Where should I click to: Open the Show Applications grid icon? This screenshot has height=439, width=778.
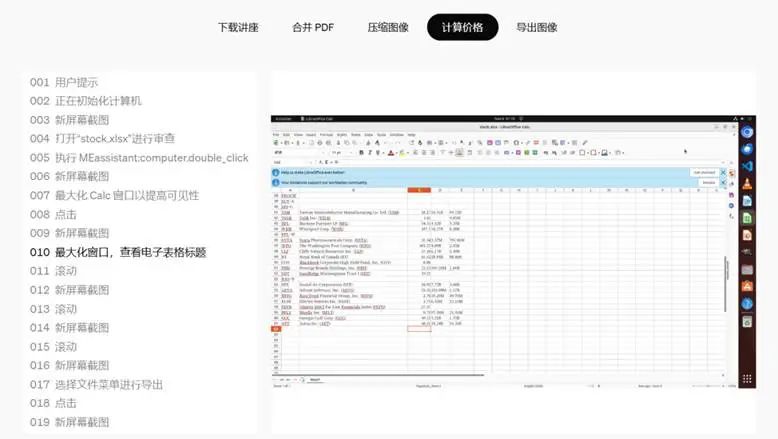(747, 379)
